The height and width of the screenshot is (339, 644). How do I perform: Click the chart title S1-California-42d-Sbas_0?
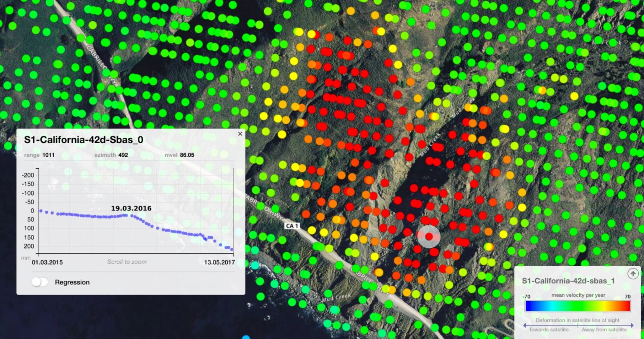click(84, 140)
